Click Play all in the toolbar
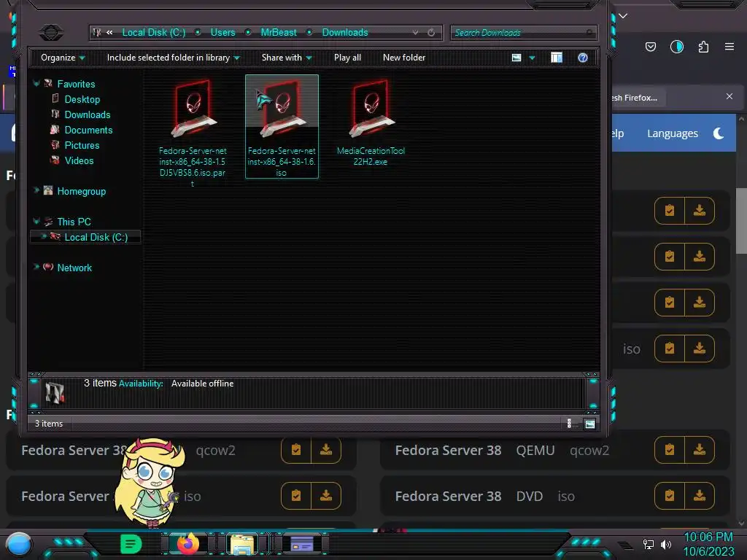 pos(347,58)
